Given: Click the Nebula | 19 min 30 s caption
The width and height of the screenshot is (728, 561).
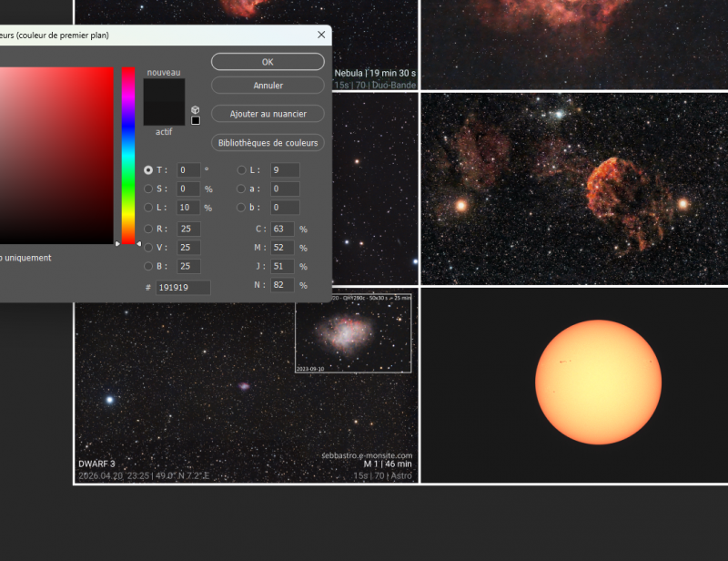Looking at the screenshot, I should pyautogui.click(x=375, y=73).
